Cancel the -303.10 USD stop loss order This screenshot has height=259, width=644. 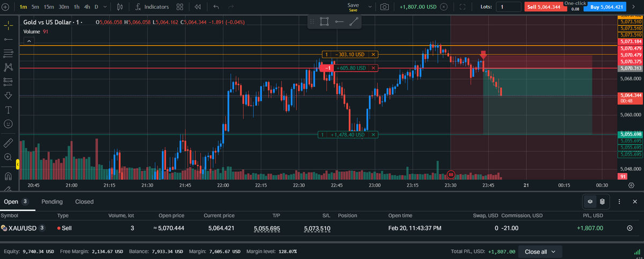click(374, 54)
